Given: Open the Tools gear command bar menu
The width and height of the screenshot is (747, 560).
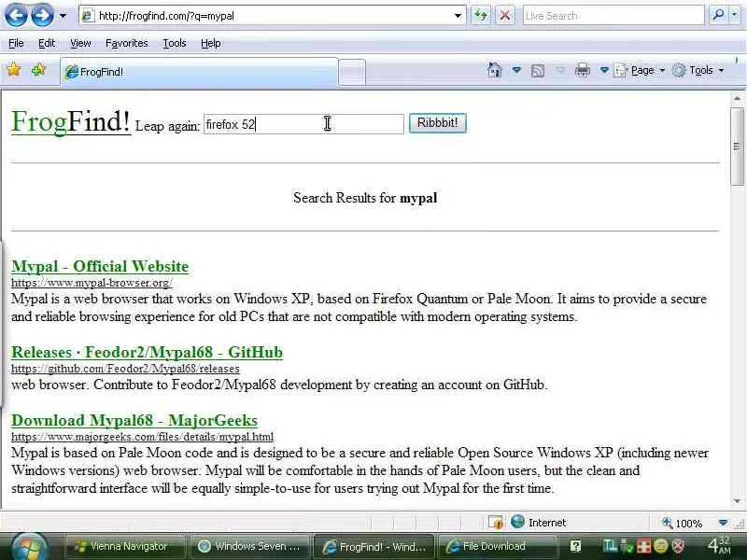Looking at the screenshot, I should [x=698, y=71].
